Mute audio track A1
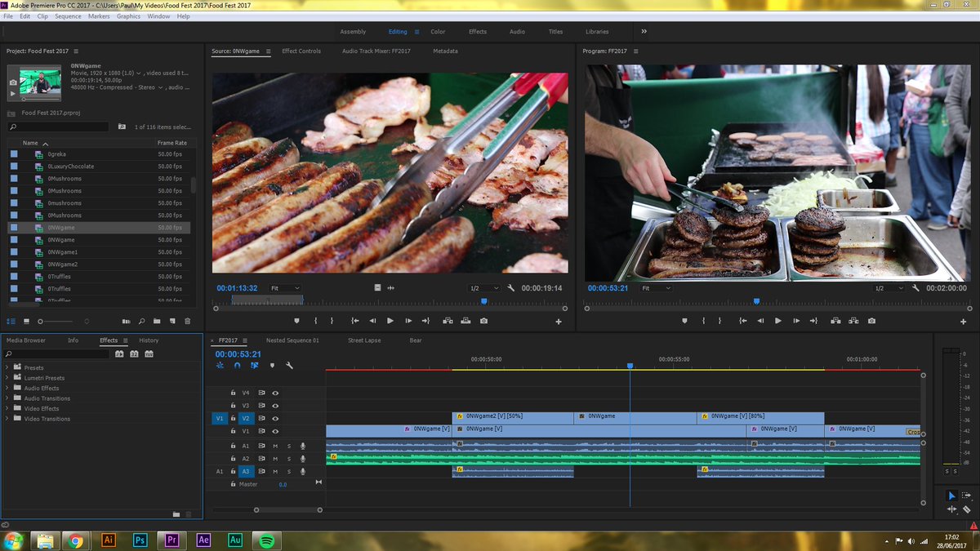980x551 pixels. coord(275,446)
